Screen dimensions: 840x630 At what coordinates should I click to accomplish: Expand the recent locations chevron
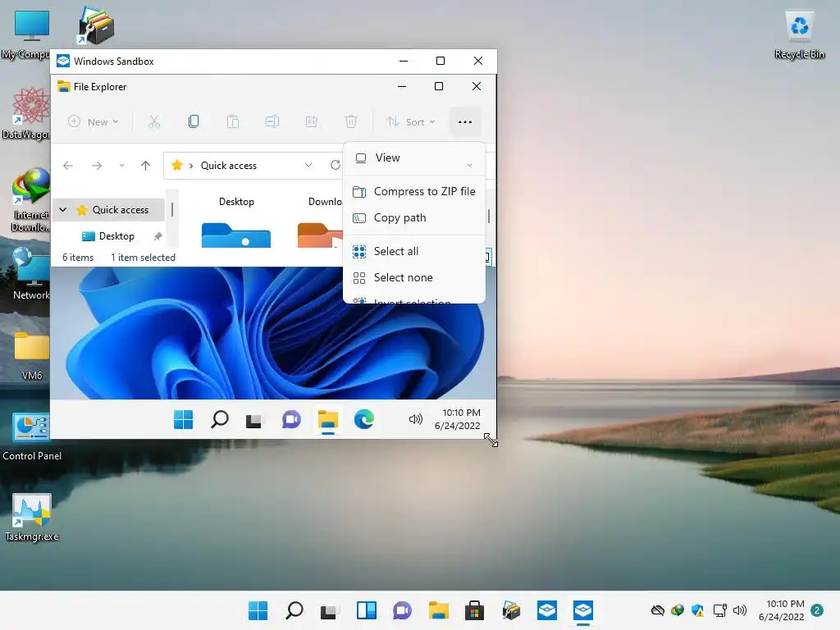[x=121, y=166]
